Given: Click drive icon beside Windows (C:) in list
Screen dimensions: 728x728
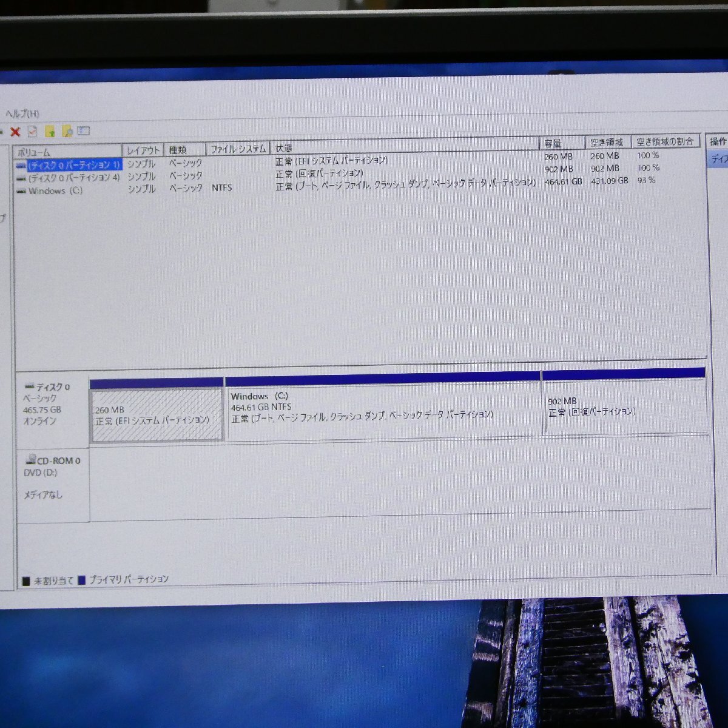Looking at the screenshot, I should pos(21,191).
